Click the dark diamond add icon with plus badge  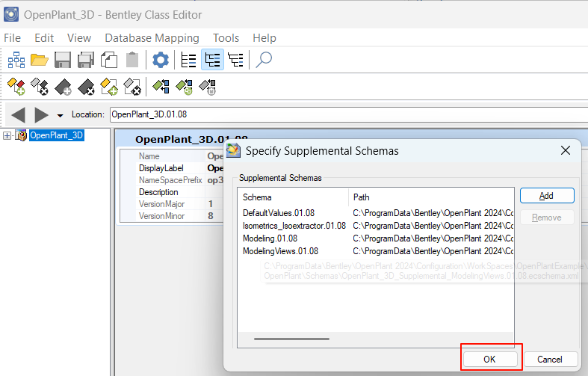(x=63, y=87)
